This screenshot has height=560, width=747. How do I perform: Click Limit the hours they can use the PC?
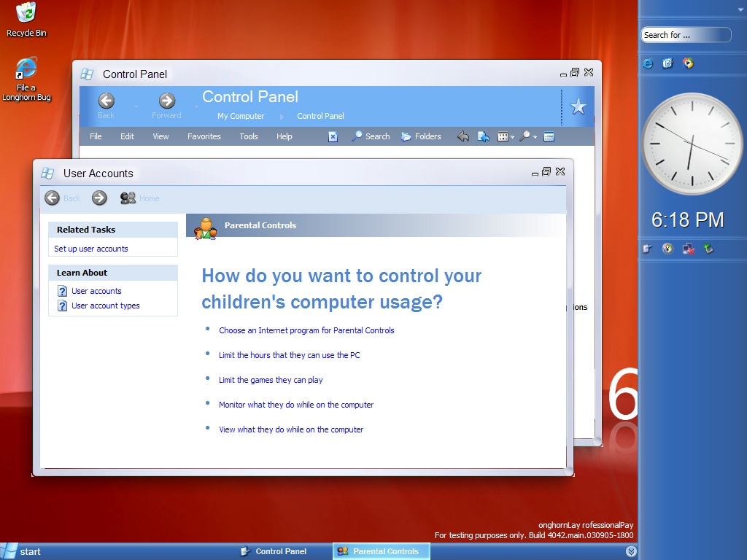(x=289, y=355)
